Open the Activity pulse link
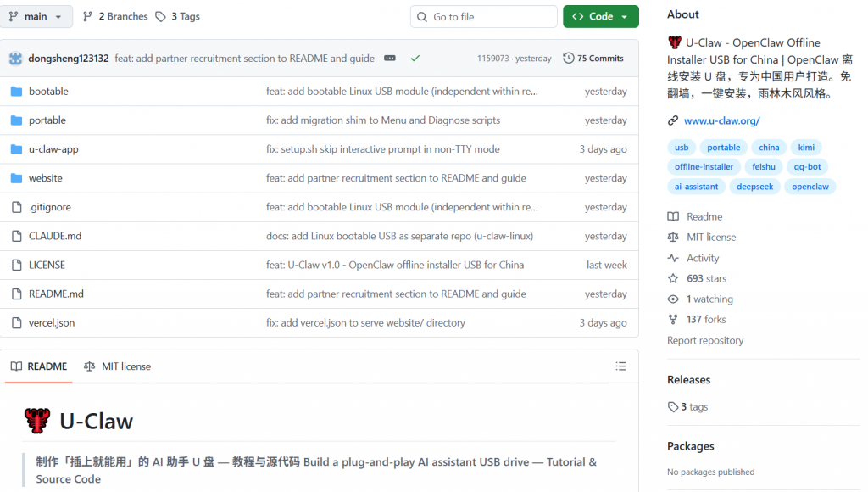The height and width of the screenshot is (492, 868). 703,258
